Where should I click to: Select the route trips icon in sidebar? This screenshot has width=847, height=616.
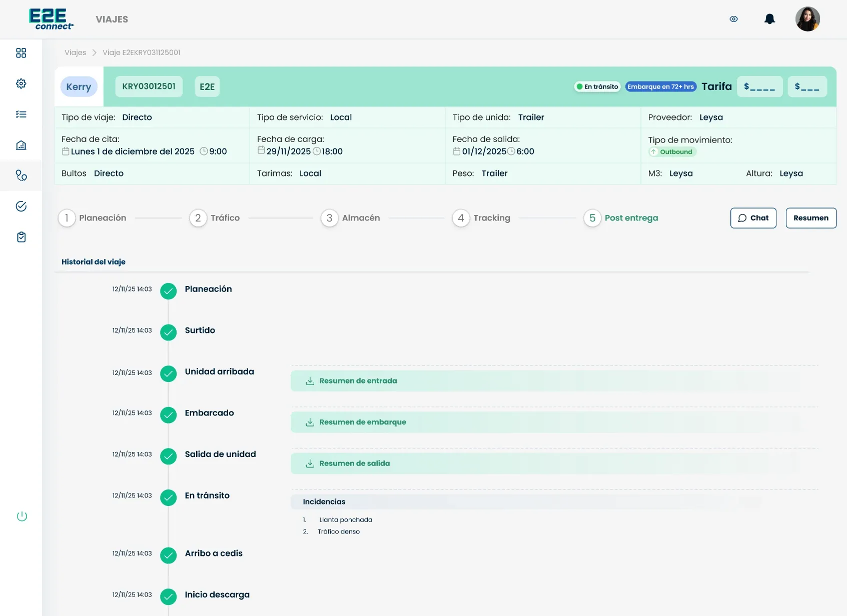[21, 175]
